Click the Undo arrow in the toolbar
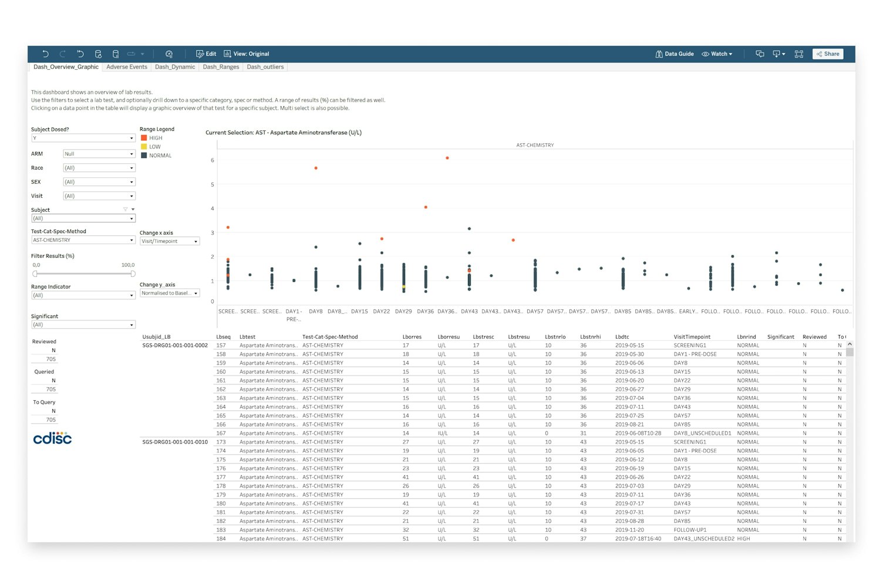Viewport: 883px width, 588px height. (x=45, y=54)
